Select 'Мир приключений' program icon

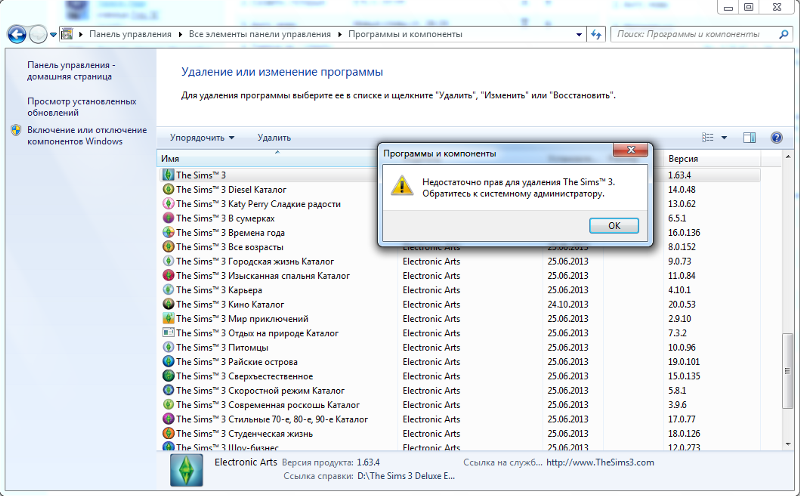[x=168, y=318]
